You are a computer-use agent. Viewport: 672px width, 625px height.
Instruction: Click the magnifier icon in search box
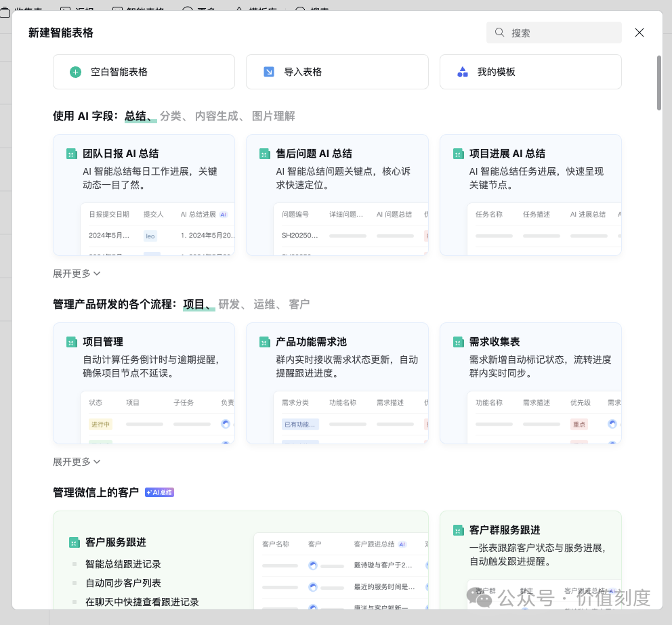click(x=499, y=33)
